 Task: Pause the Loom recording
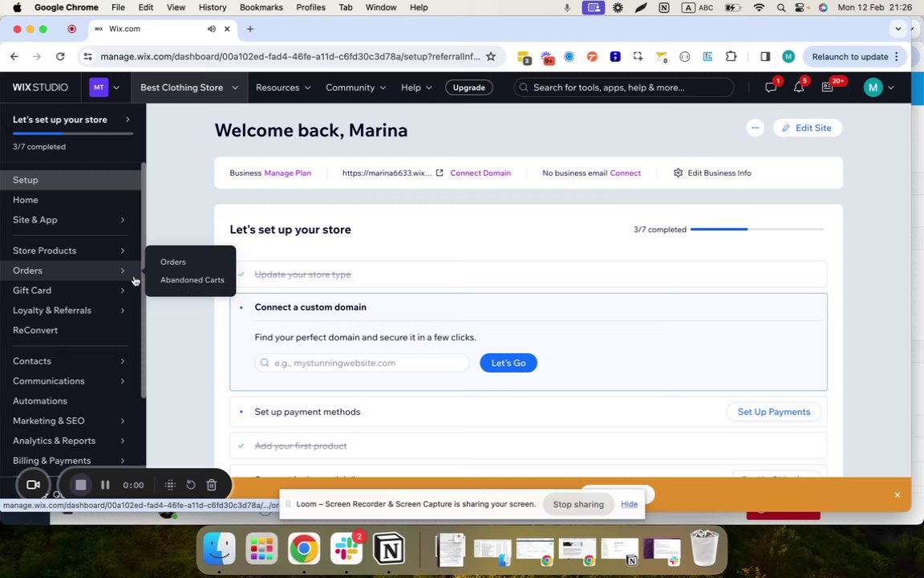click(x=105, y=485)
